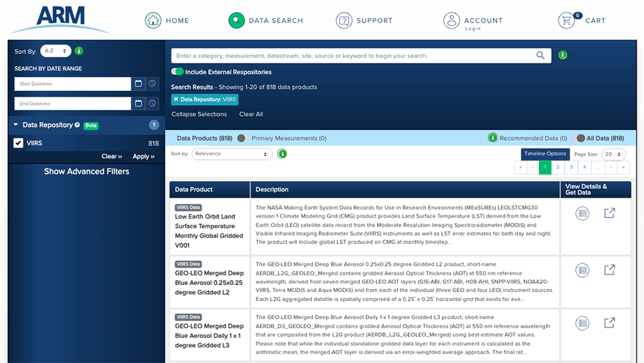Click the Description column header
Screen dimensions: 644x363
405,190
